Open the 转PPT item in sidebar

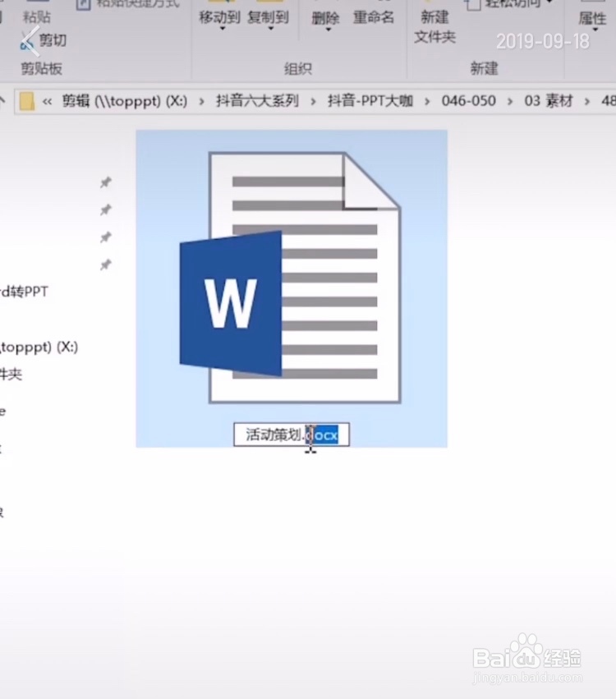[x=24, y=292]
